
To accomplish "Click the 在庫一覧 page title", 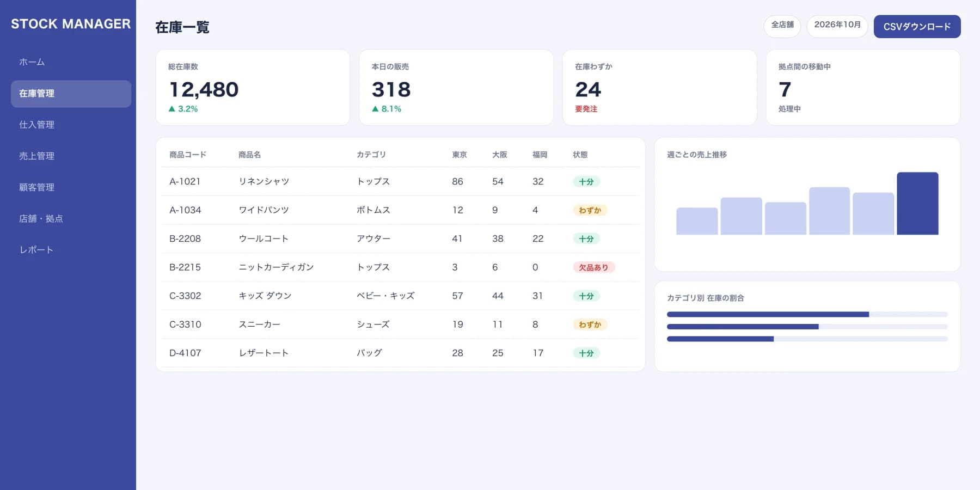I will tap(182, 27).
